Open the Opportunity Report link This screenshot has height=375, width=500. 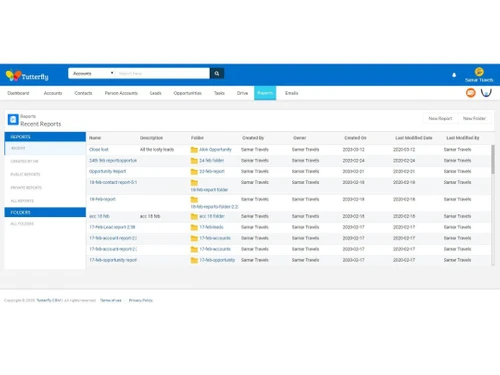point(108,172)
